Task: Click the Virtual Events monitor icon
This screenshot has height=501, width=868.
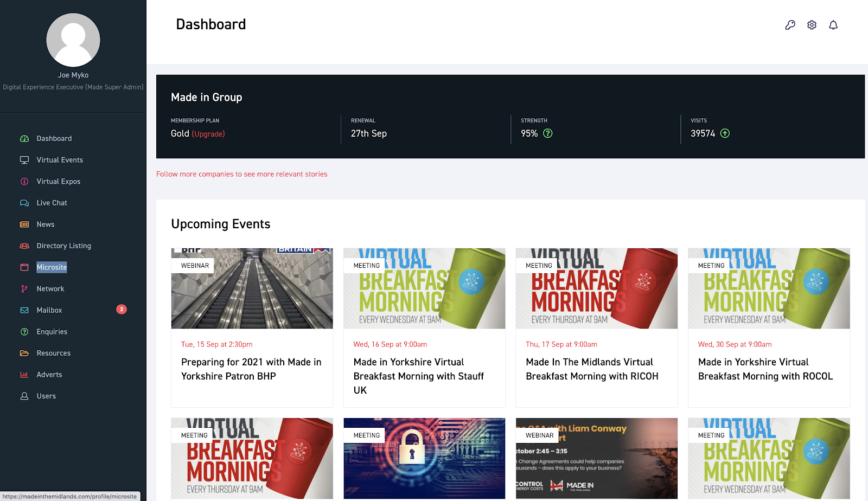Action: pyautogui.click(x=24, y=160)
